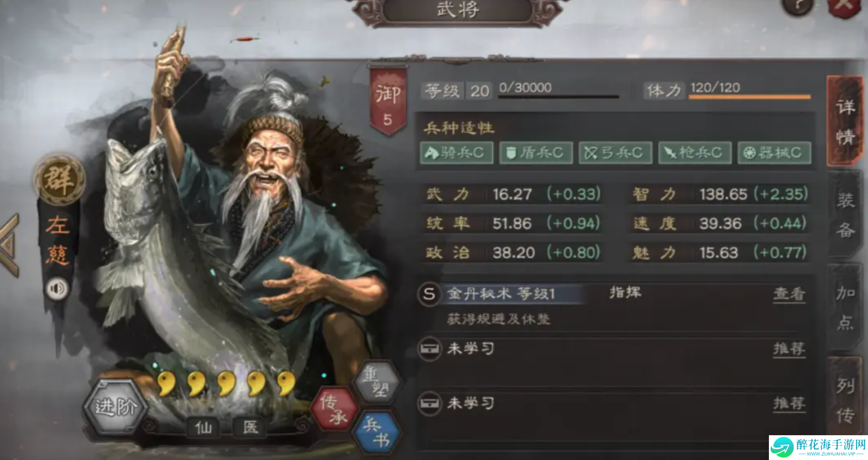Viewport: 868px width, 460px height.
Task: Switch to the 装备 side tab
Action: point(845,214)
